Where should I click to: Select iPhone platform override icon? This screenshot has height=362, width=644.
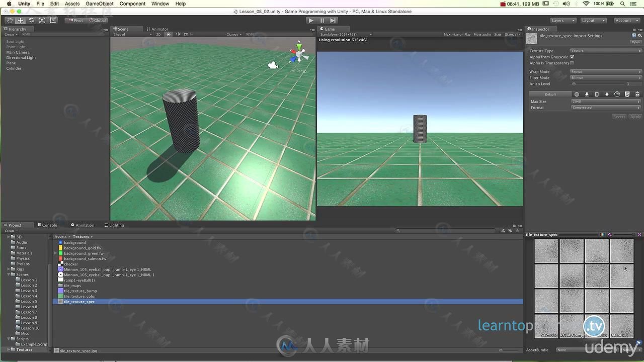[x=597, y=94]
